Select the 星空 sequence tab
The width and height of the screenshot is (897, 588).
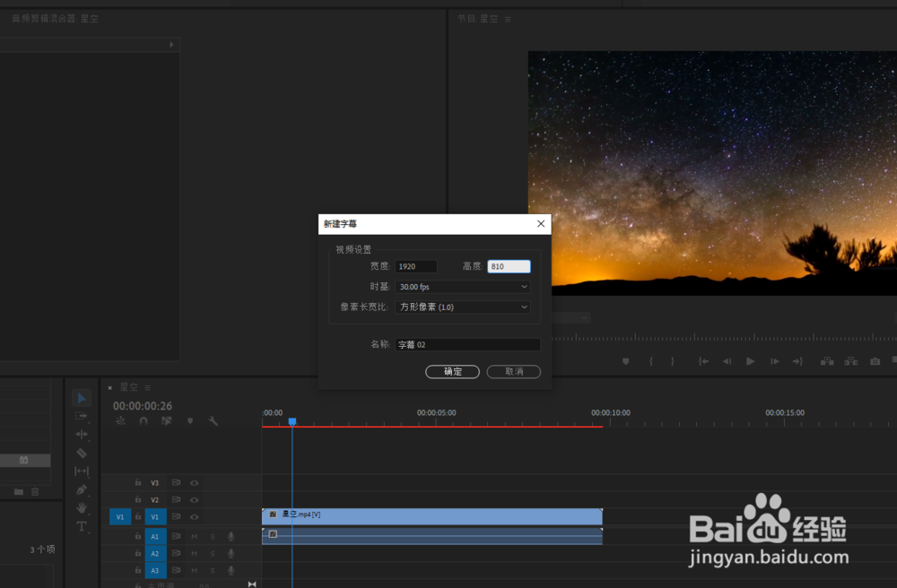[128, 387]
